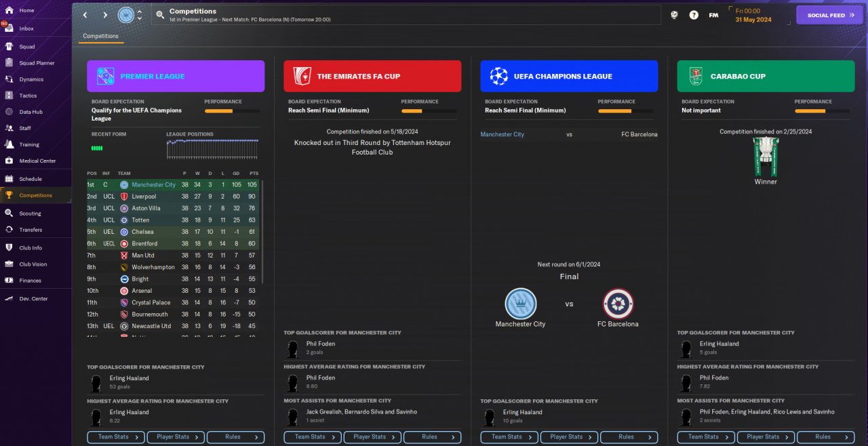
Task: Open Premier League Rules
Action: tap(235, 437)
